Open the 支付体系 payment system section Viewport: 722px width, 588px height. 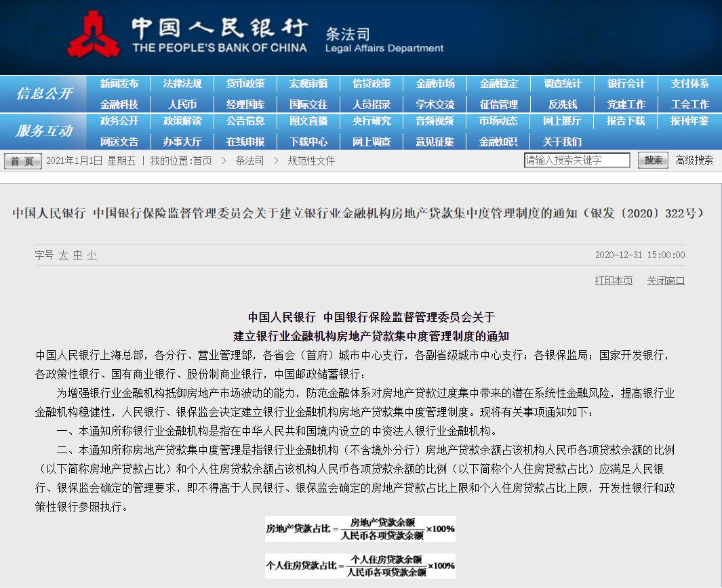[x=689, y=83]
